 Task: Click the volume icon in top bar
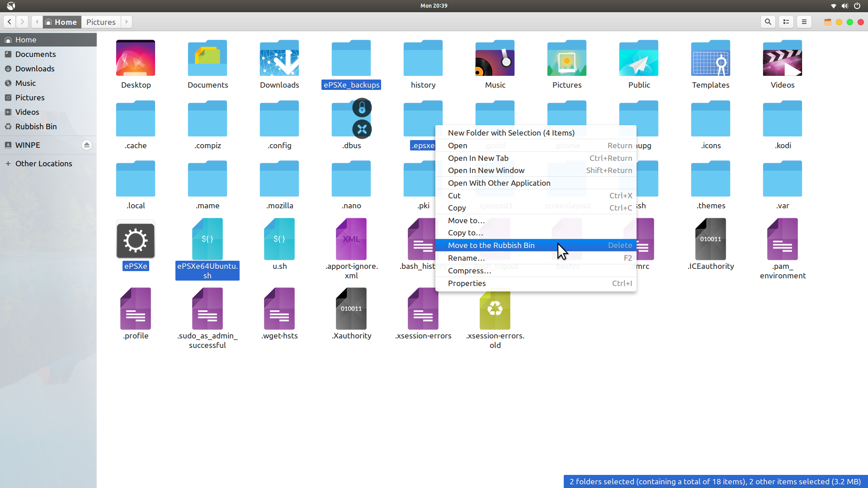pos(845,6)
